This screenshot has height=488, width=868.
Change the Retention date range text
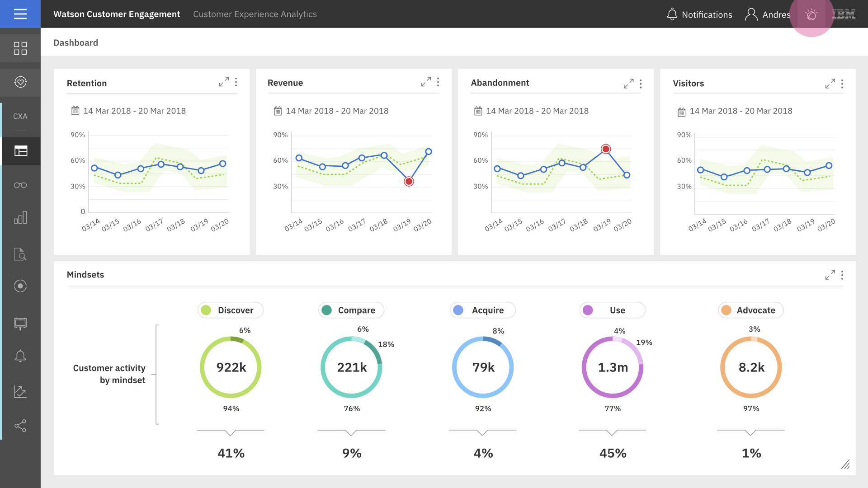click(134, 111)
